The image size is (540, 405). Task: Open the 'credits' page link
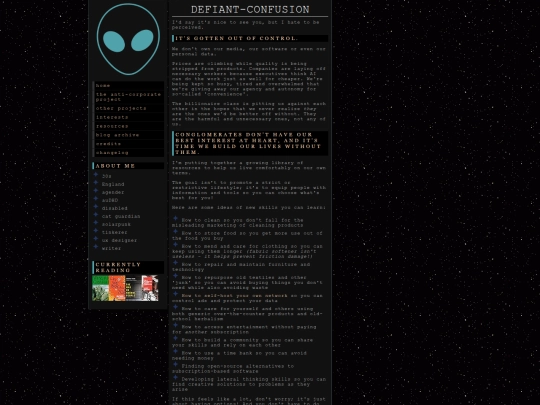pos(128,144)
